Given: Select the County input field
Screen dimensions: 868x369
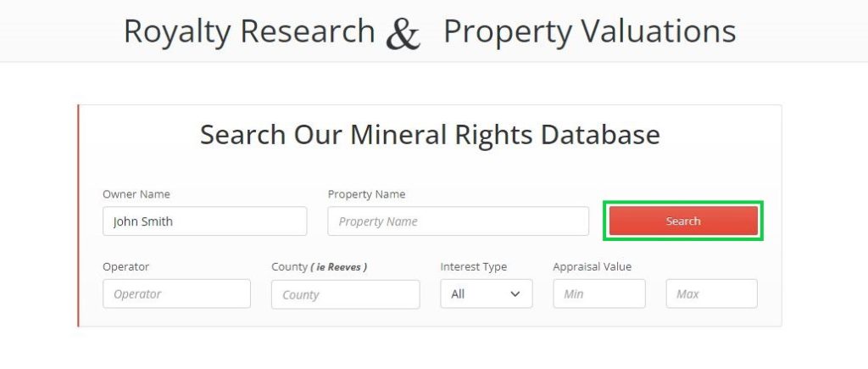Looking at the screenshot, I should [x=345, y=295].
